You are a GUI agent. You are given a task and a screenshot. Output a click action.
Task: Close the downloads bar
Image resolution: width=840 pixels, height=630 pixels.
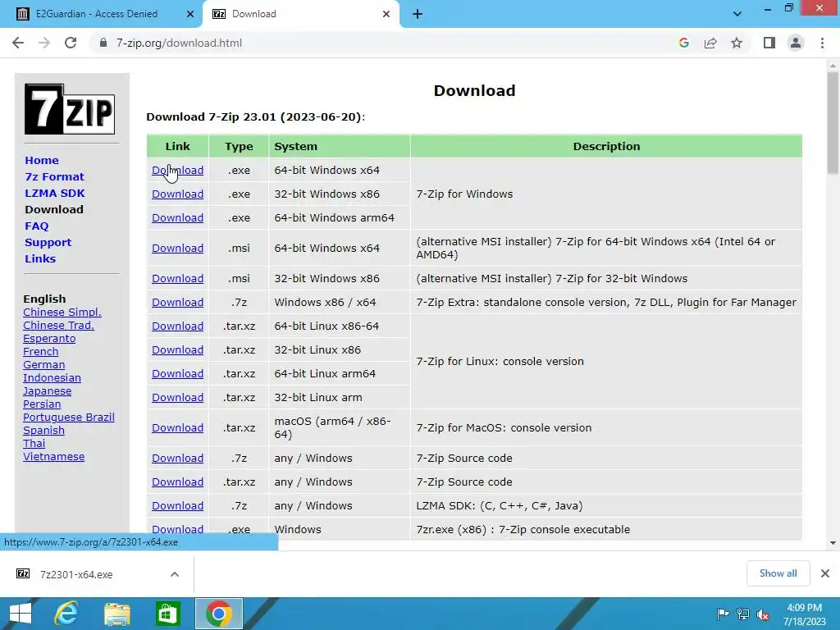(x=825, y=573)
